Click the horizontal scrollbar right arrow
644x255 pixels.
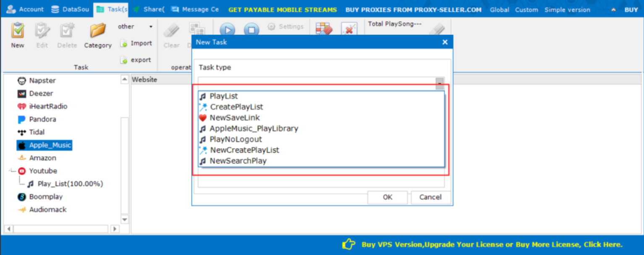115,229
